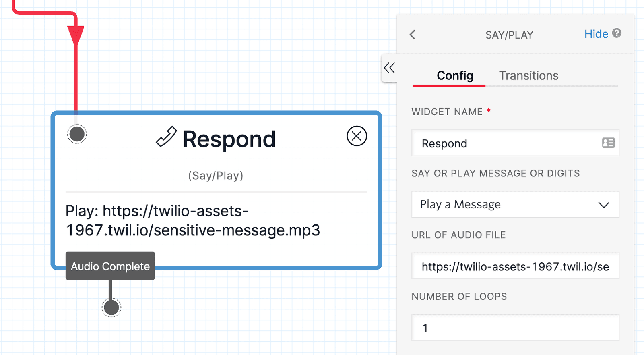Open the help question mark icon

[617, 33]
